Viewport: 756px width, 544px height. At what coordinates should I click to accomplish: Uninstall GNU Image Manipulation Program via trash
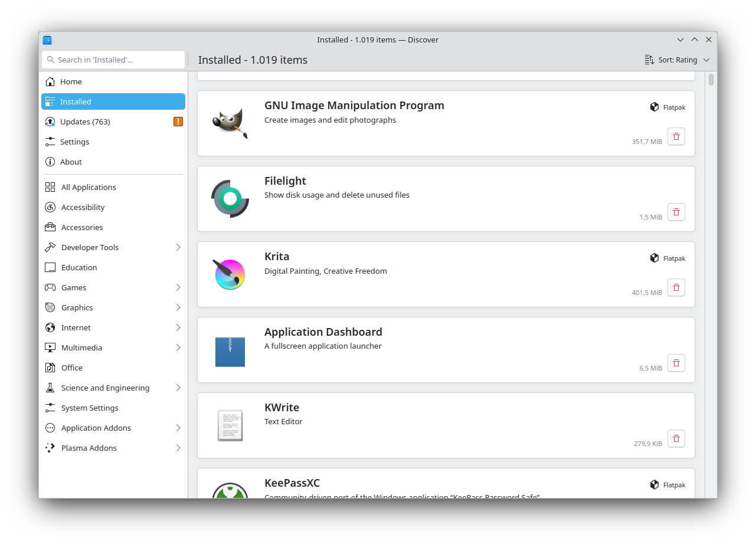point(676,136)
